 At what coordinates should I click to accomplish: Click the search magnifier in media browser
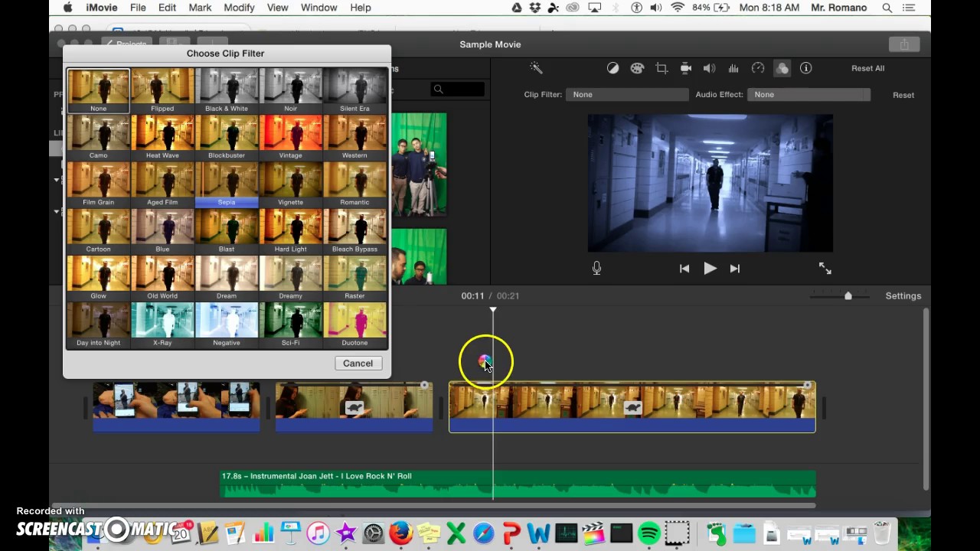tap(438, 90)
